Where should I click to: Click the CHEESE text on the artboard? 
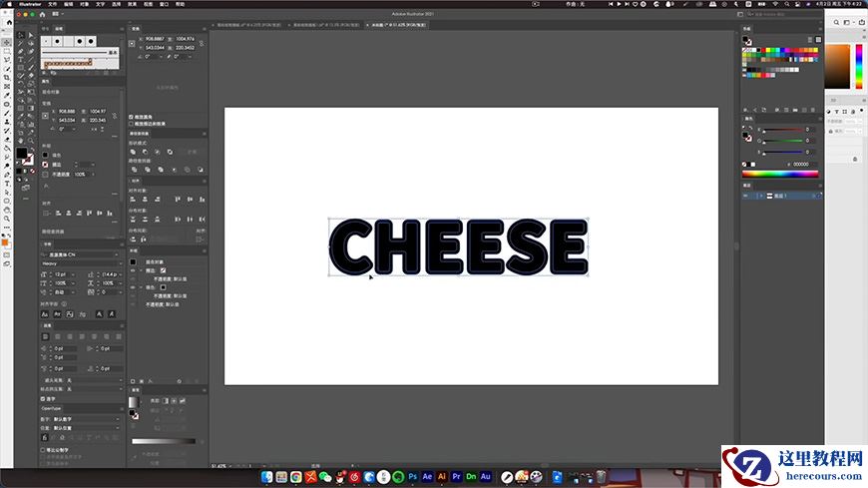pyautogui.click(x=458, y=246)
